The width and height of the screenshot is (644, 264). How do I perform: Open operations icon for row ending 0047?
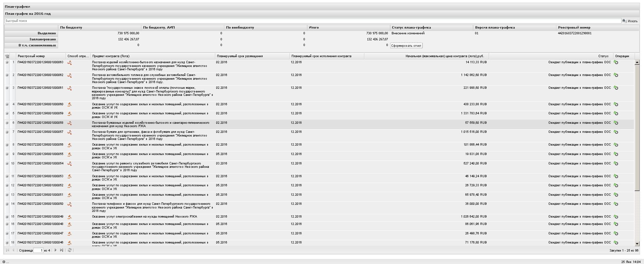pyautogui.click(x=616, y=233)
